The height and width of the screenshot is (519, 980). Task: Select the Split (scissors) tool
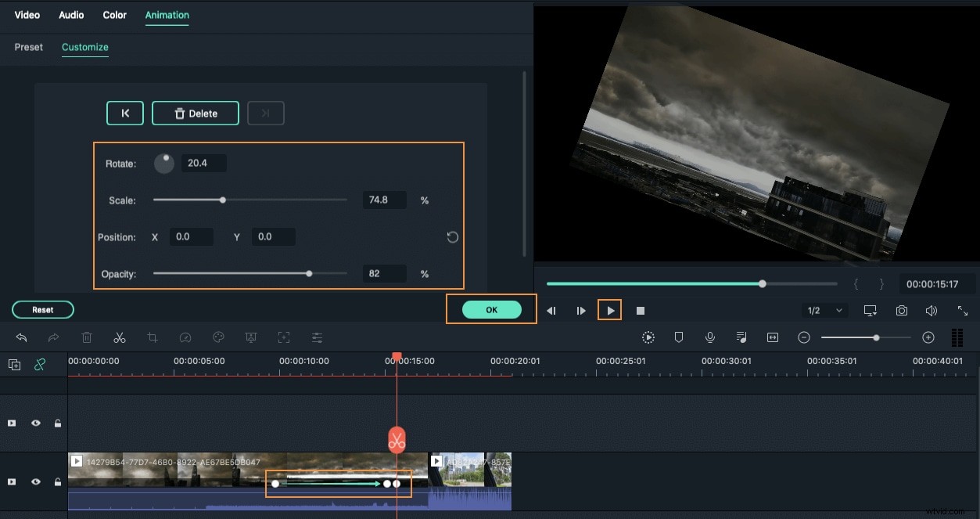click(120, 337)
